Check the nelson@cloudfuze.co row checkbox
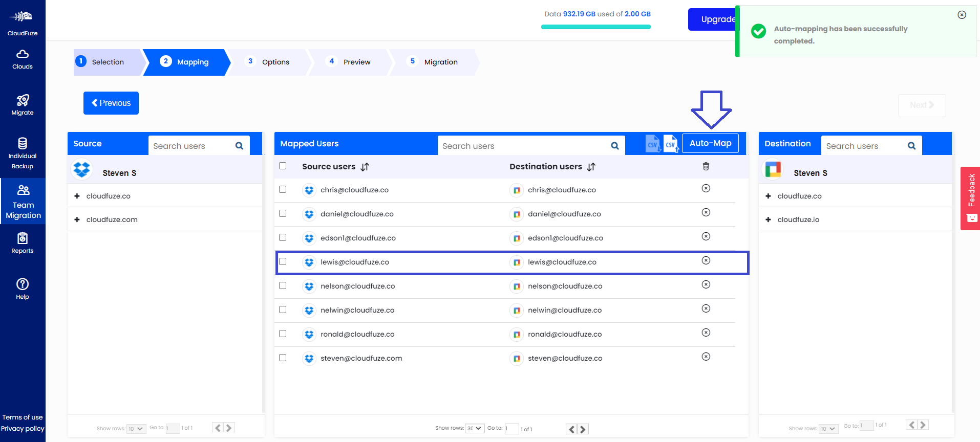 pos(283,285)
